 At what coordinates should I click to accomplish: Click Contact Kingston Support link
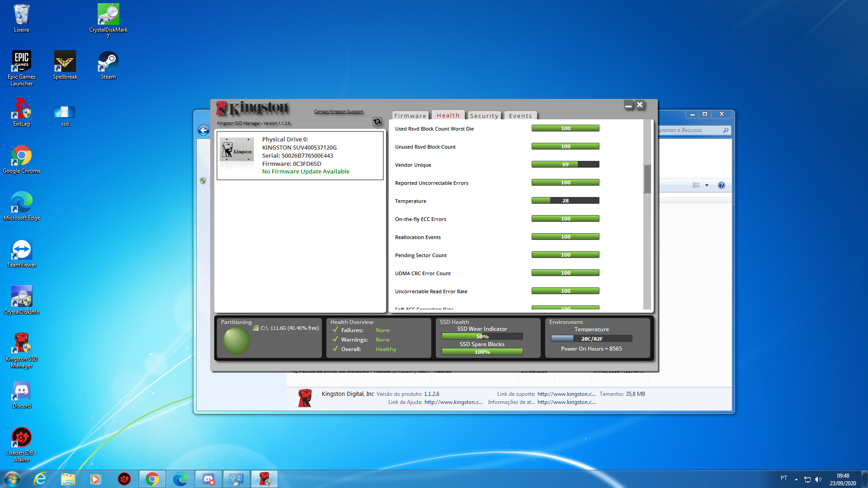click(x=339, y=112)
